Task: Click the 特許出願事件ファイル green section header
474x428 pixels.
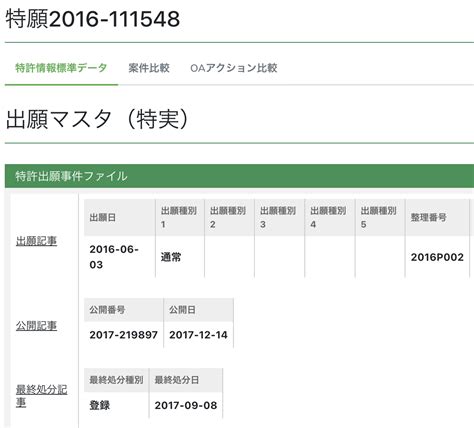Action: [239, 176]
